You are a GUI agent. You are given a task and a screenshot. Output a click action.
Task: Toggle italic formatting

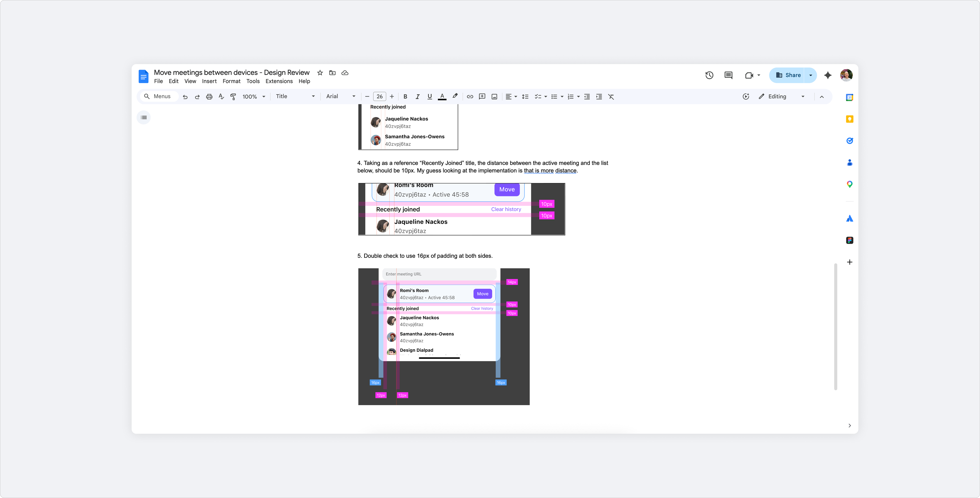[x=417, y=97]
